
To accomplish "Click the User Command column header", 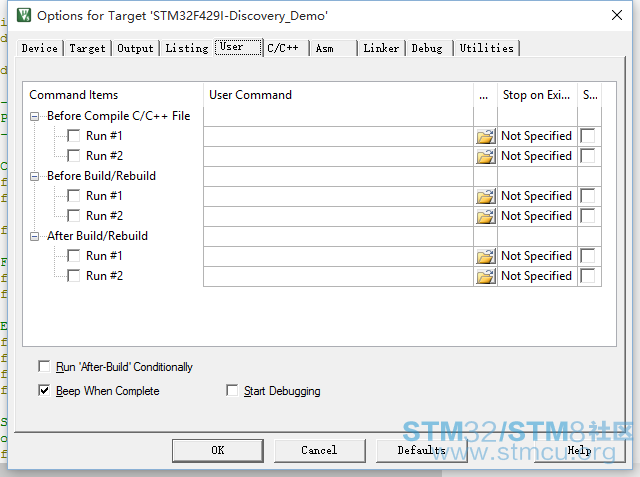I will click(x=338, y=95).
